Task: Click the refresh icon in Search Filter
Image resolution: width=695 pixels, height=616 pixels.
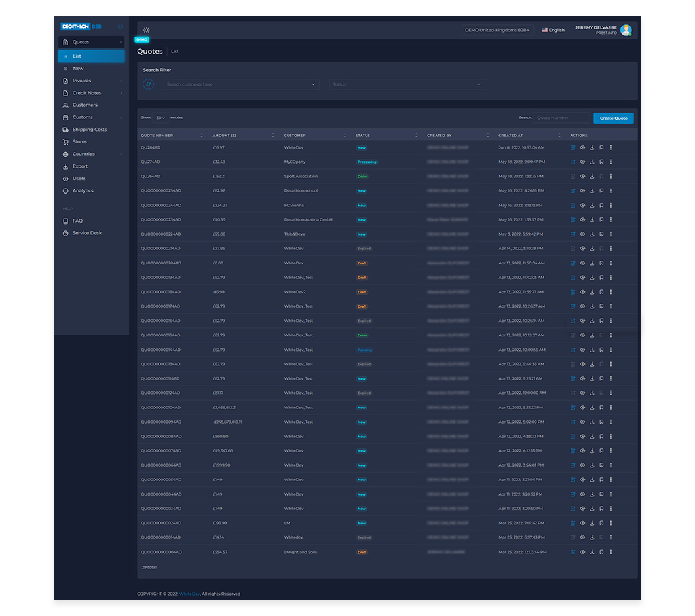Action: click(x=149, y=84)
